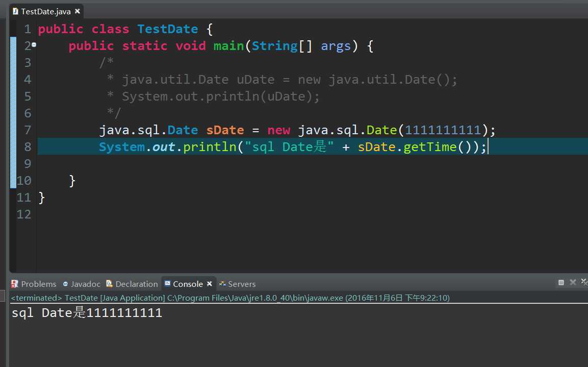The image size is (588, 367).
Task: Click the Declaration view icon
Action: click(x=110, y=284)
